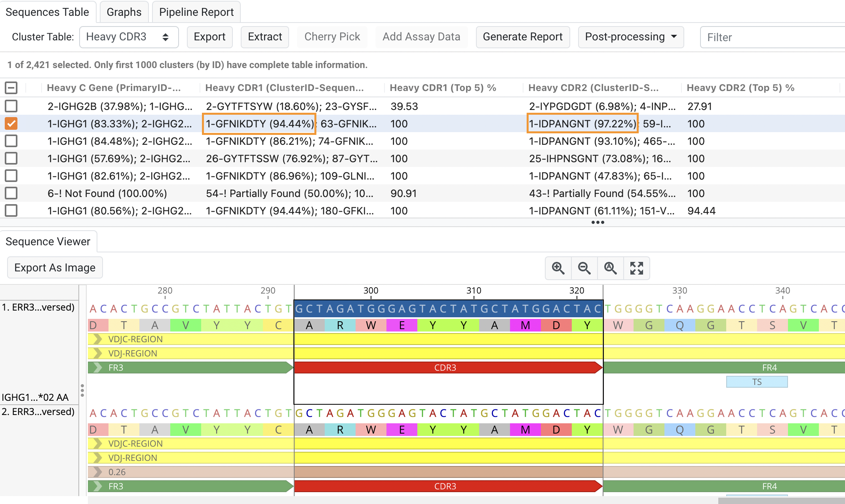845x504 pixels.
Task: Open the Post-processing dropdown menu
Action: 631,37
